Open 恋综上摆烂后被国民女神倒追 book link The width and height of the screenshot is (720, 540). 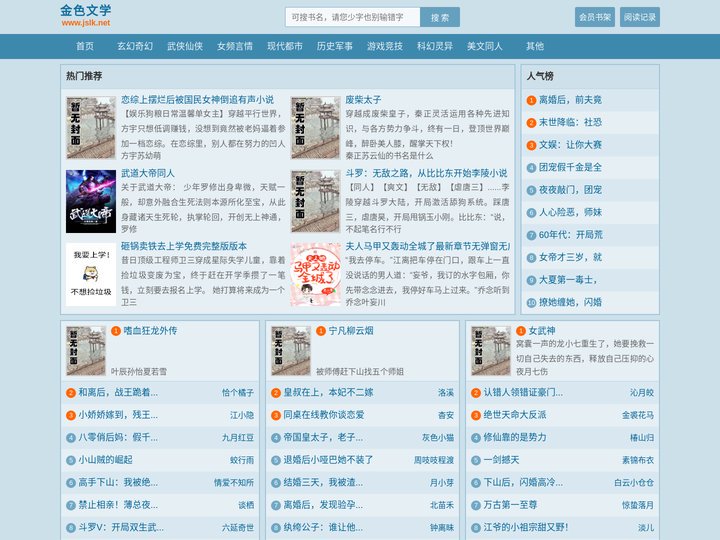tap(197, 100)
